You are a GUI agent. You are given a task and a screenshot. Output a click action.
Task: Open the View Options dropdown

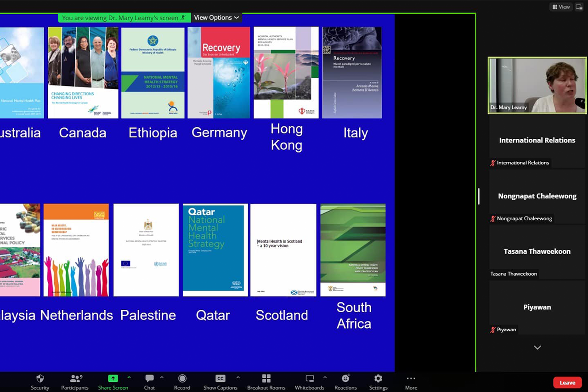(216, 17)
